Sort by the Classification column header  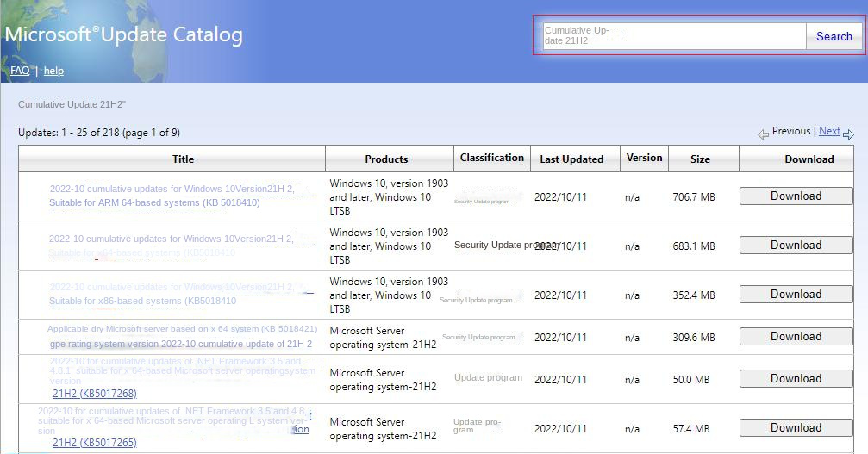491,158
